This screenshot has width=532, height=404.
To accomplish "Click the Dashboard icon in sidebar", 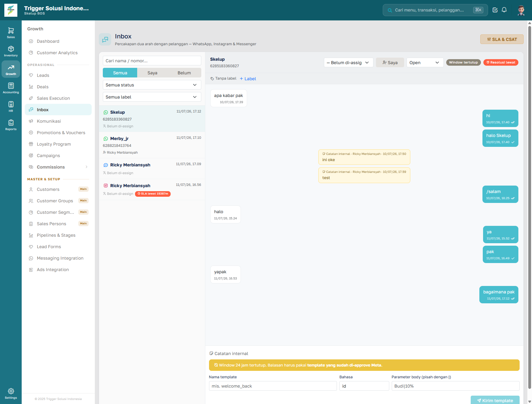I will pos(31,41).
